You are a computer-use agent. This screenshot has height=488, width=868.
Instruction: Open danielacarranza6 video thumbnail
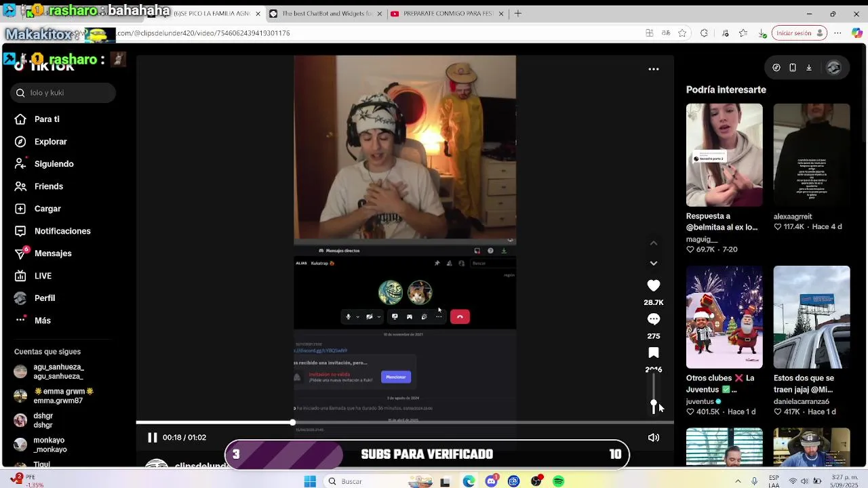point(812,317)
